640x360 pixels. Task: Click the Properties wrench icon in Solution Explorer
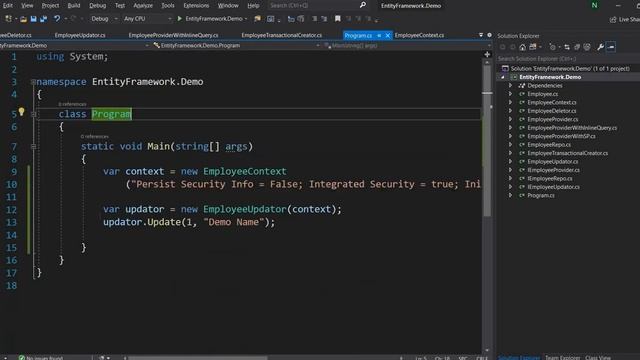tap(600, 47)
